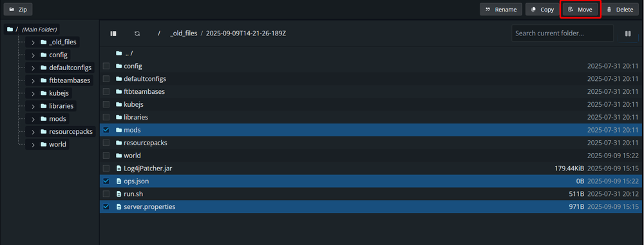Open the parent folder '.. /' icon

point(119,53)
